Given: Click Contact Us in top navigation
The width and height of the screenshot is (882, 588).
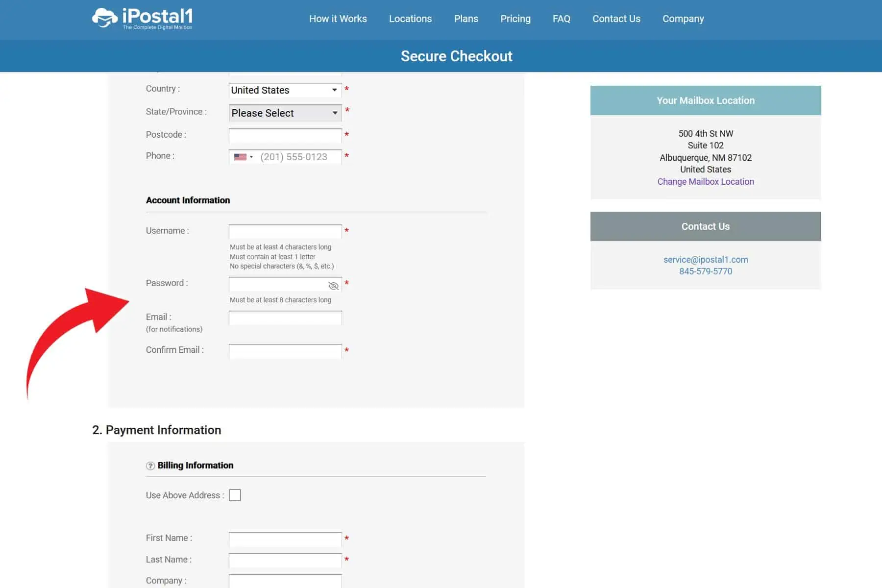Looking at the screenshot, I should [616, 19].
